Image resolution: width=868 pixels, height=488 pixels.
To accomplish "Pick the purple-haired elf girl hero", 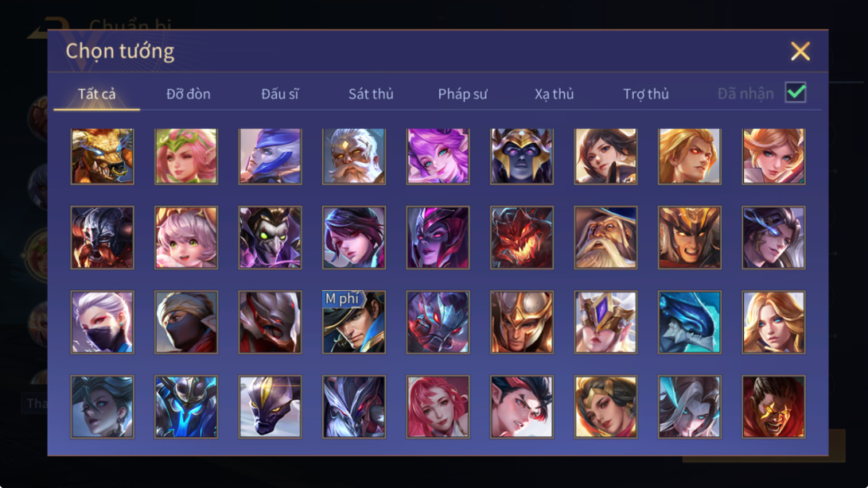I will click(438, 156).
